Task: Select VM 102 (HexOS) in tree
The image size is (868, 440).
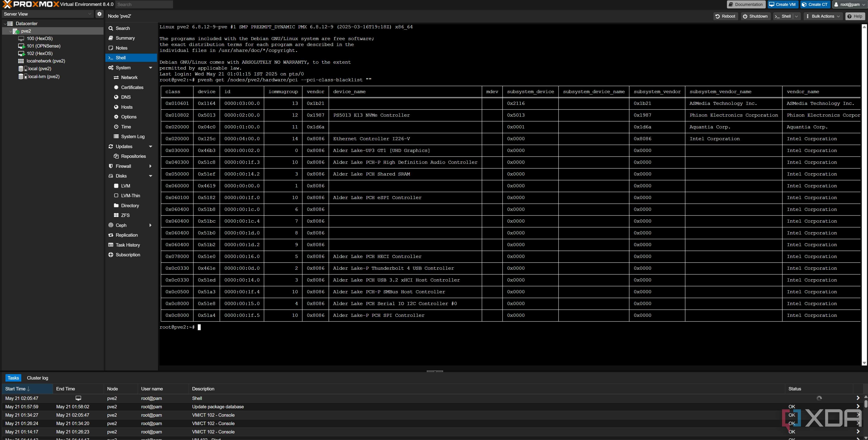Action: (x=39, y=53)
